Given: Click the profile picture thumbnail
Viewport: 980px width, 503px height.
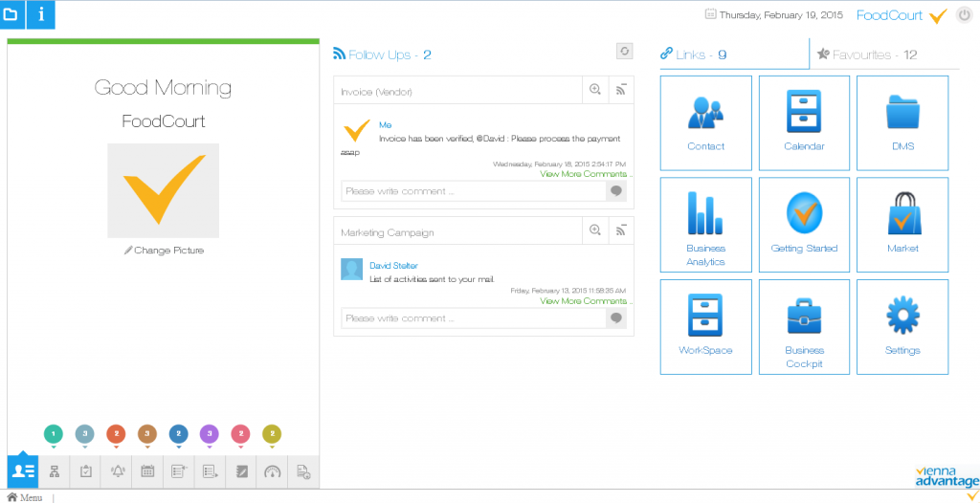Looking at the screenshot, I should tap(163, 190).
